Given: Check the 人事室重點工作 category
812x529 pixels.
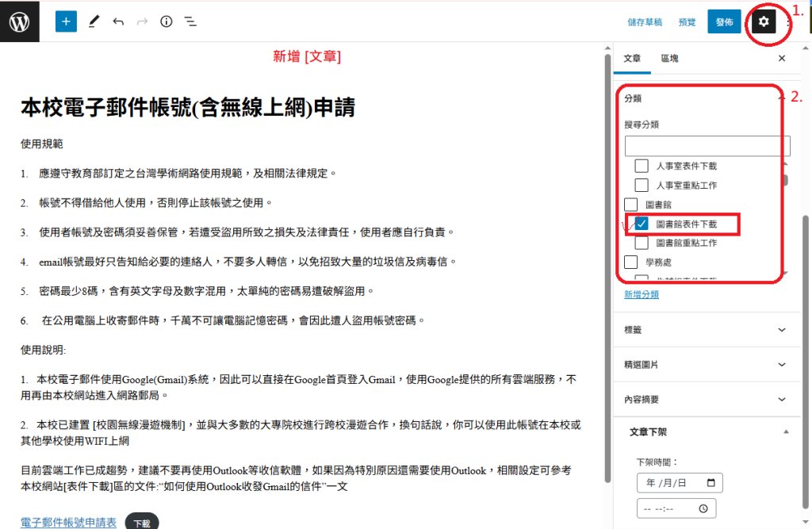Looking at the screenshot, I should point(641,185).
